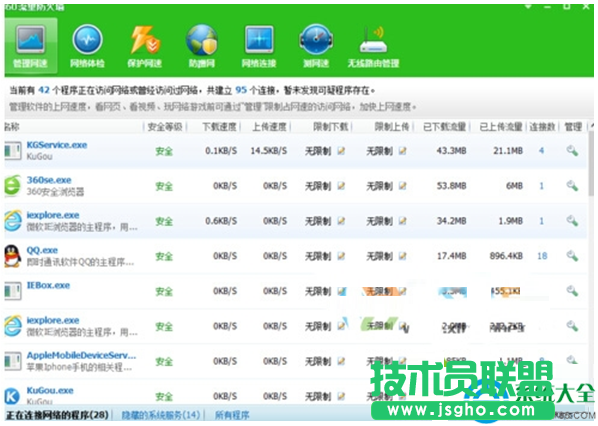Screen dimensions: 598x426
Task: Sort by 安全等级 column header
Action: (165, 127)
